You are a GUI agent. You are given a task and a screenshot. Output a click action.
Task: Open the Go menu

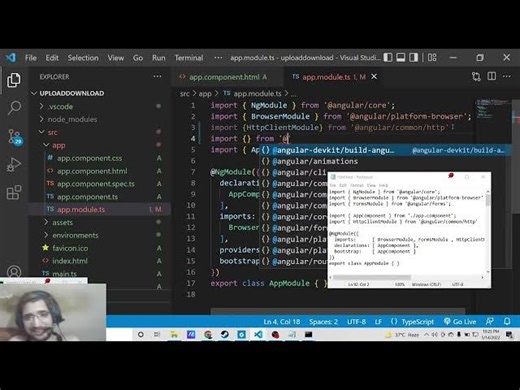coord(138,58)
